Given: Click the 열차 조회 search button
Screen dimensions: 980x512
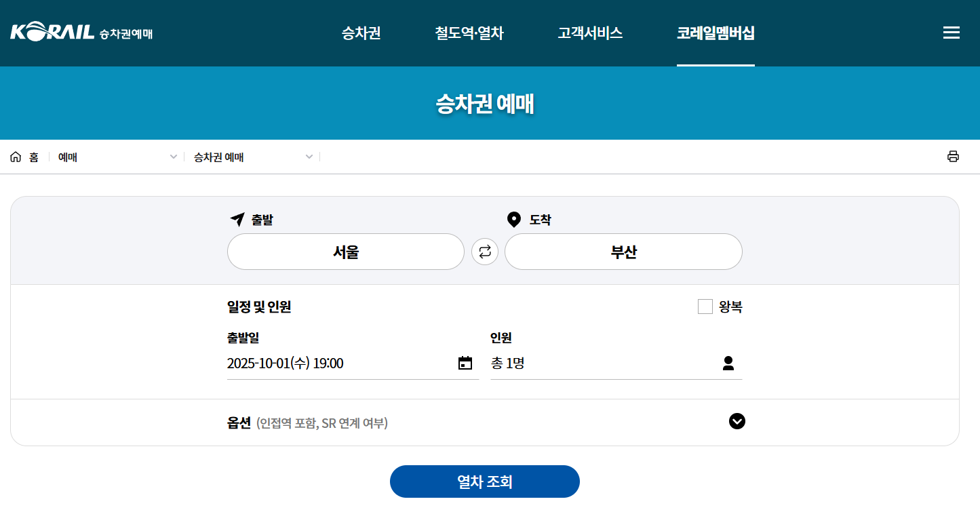Looking at the screenshot, I should click(485, 481).
